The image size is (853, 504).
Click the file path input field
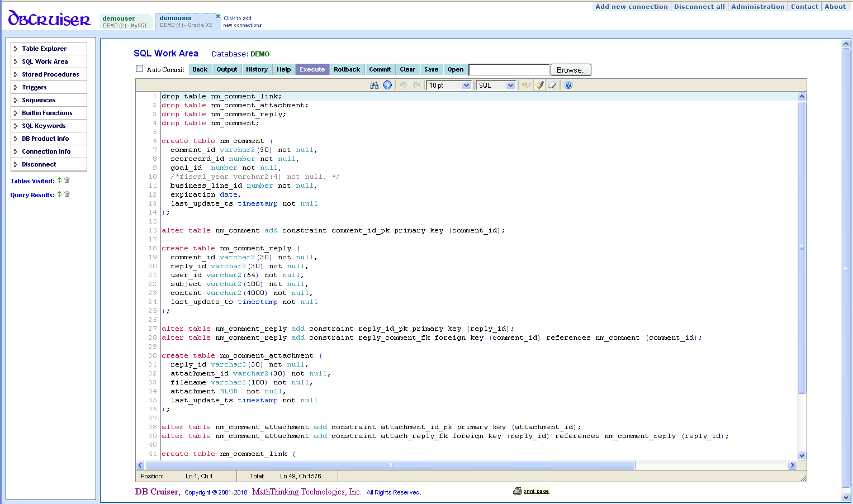509,70
